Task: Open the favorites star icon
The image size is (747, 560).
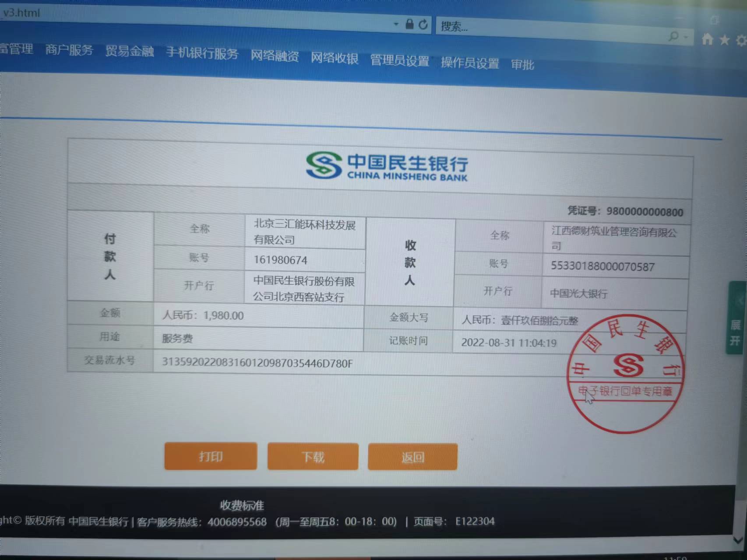Action: pyautogui.click(x=725, y=40)
